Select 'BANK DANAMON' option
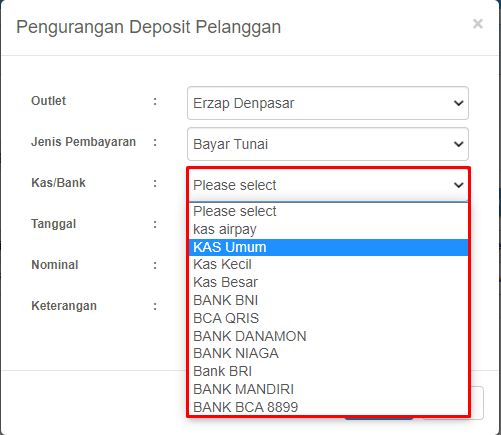 [328, 336]
